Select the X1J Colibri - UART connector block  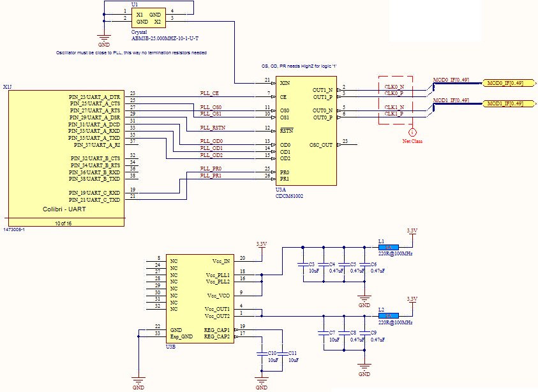point(66,158)
